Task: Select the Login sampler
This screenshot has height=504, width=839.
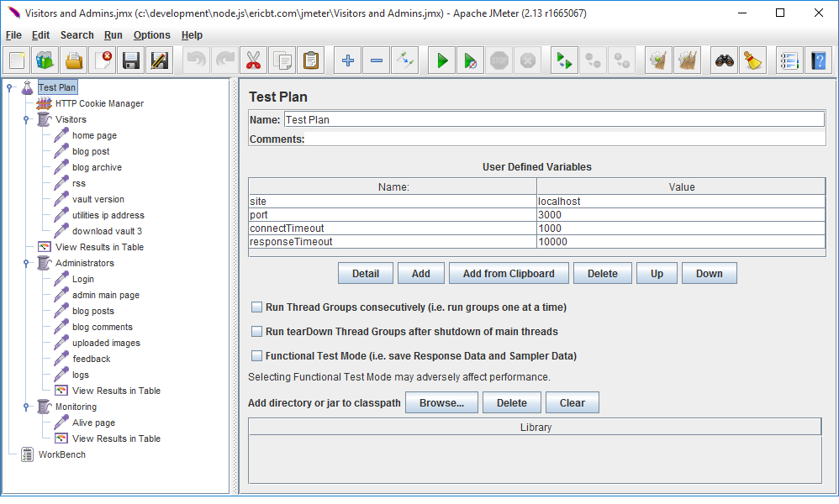Action: pos(83,279)
